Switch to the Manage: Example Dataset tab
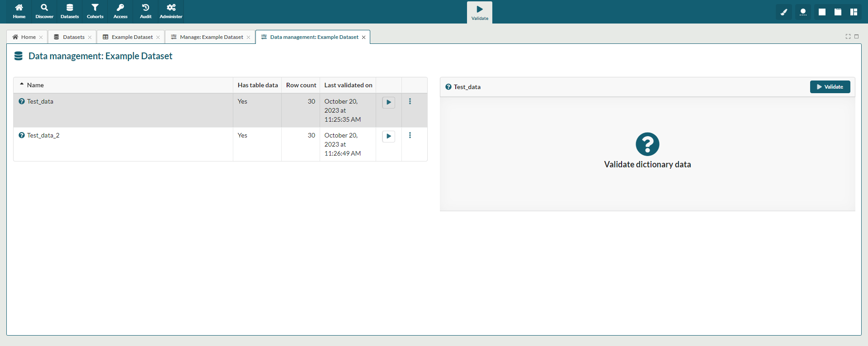 tap(211, 37)
